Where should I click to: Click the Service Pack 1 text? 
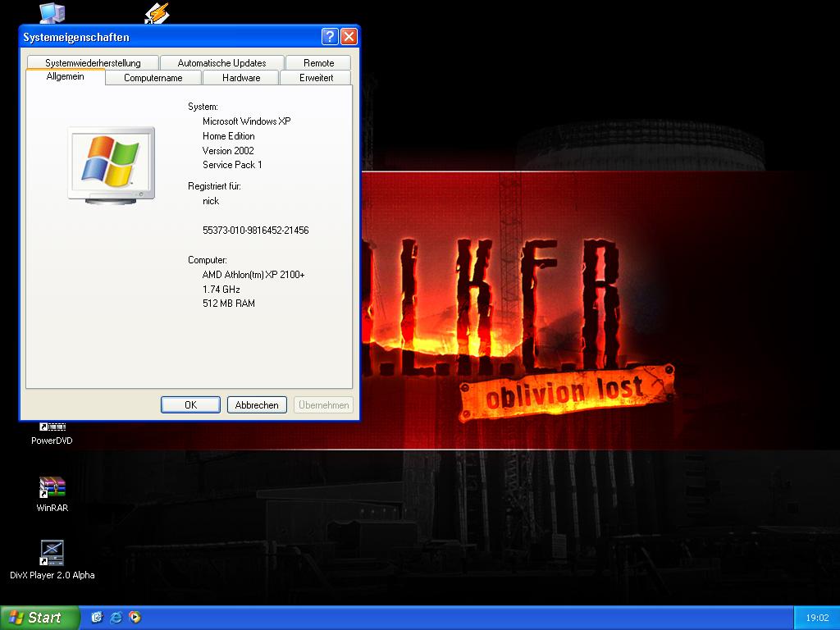pos(232,164)
